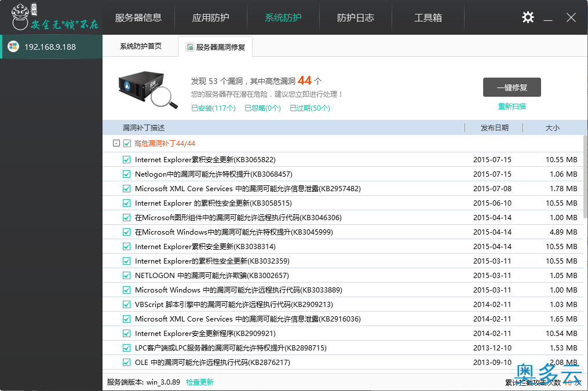Toggle checkbox for KB2957482 patch
This screenshot has height=391, width=588.
pos(127,189)
